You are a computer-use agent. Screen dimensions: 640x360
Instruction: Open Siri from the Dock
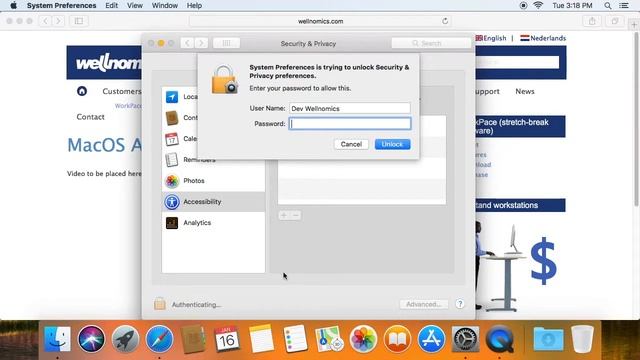[91, 339]
